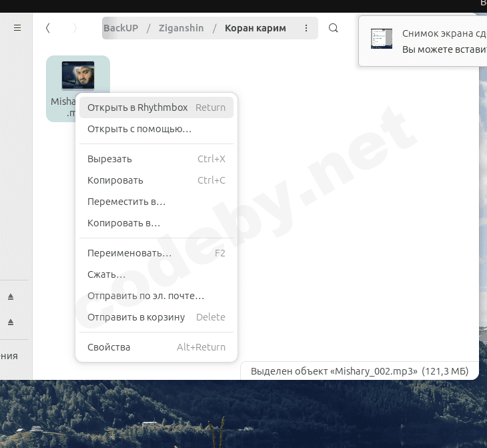The width and height of the screenshot is (487, 448).
Task: Select Сжать… menu entry
Action: (x=156, y=274)
